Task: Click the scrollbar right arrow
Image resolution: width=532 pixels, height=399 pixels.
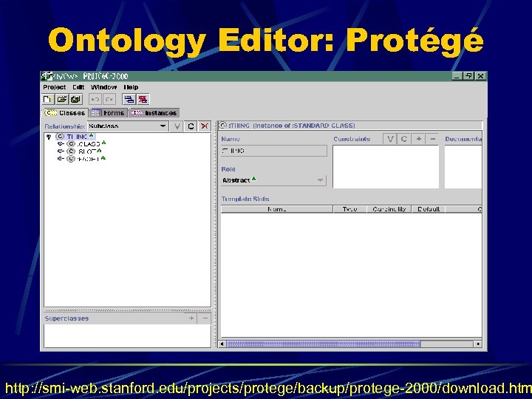Action: 478,344
